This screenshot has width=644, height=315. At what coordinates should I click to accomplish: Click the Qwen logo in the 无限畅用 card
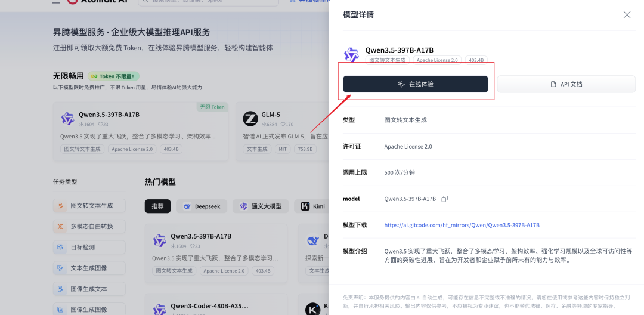coord(67,119)
